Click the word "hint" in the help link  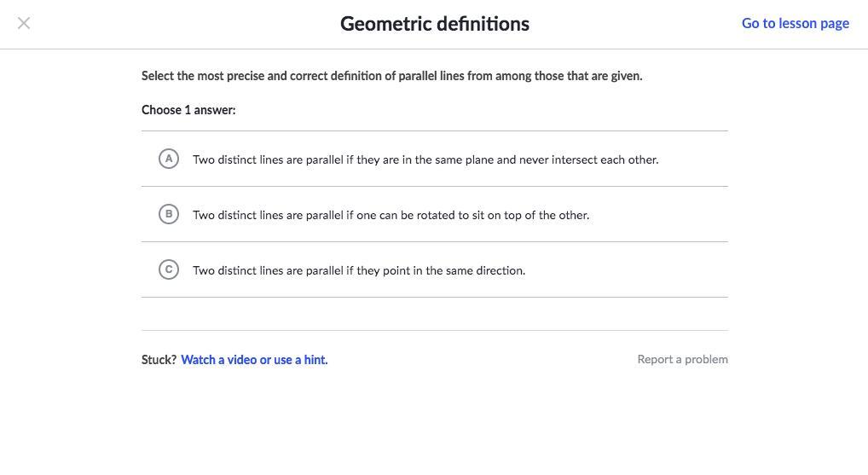click(x=315, y=360)
